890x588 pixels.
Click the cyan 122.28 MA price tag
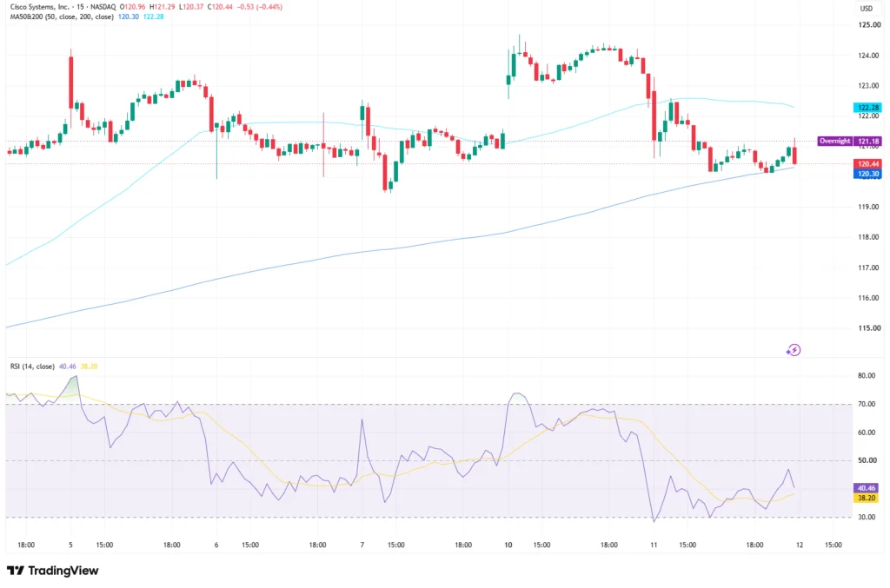tap(868, 107)
